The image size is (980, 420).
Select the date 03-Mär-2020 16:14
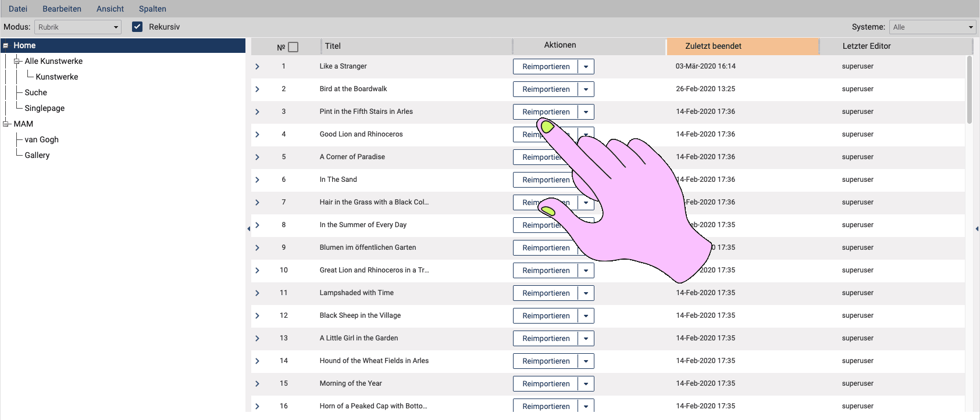[705, 66]
